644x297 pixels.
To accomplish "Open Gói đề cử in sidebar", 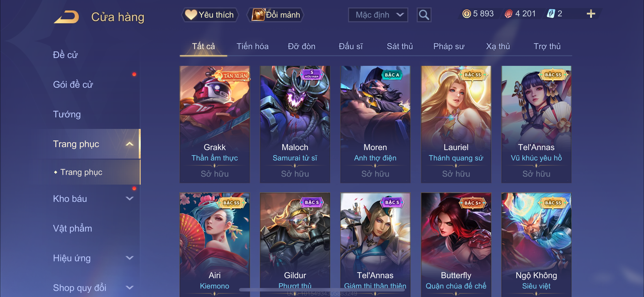I will coord(73,84).
